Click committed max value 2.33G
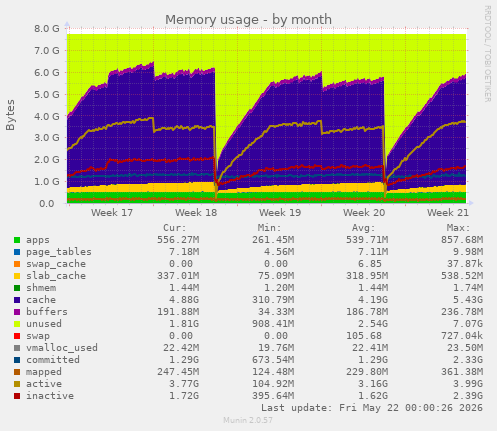The height and width of the screenshot is (431, 497). click(468, 360)
